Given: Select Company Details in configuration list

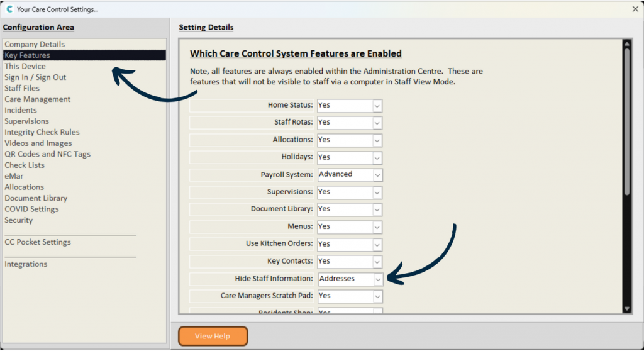Looking at the screenshot, I should [x=35, y=45].
